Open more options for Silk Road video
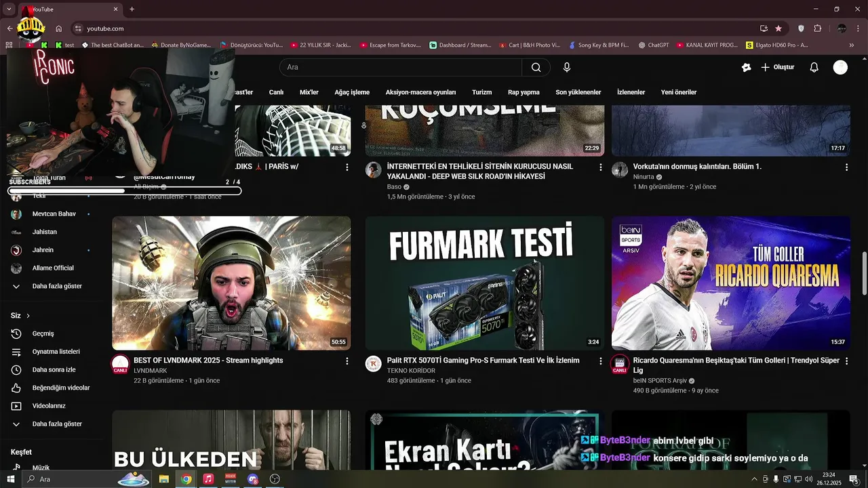Screen dimensions: 868x488 (x=600, y=167)
